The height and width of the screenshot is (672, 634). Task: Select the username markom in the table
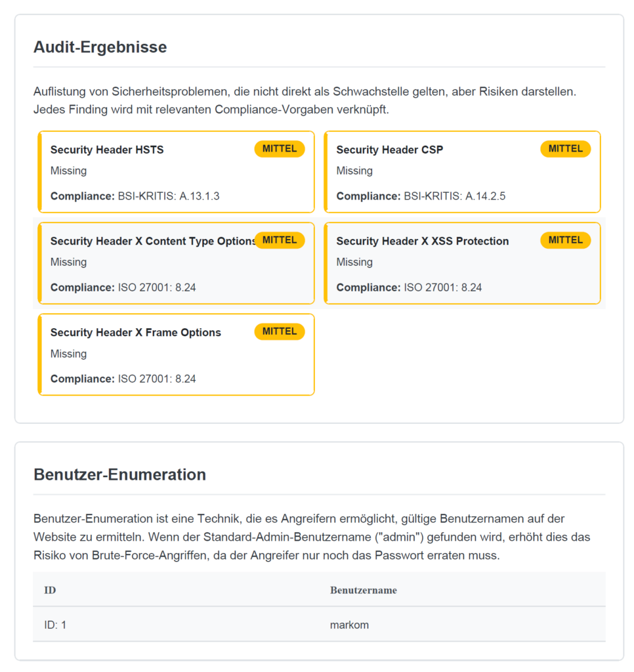click(349, 625)
